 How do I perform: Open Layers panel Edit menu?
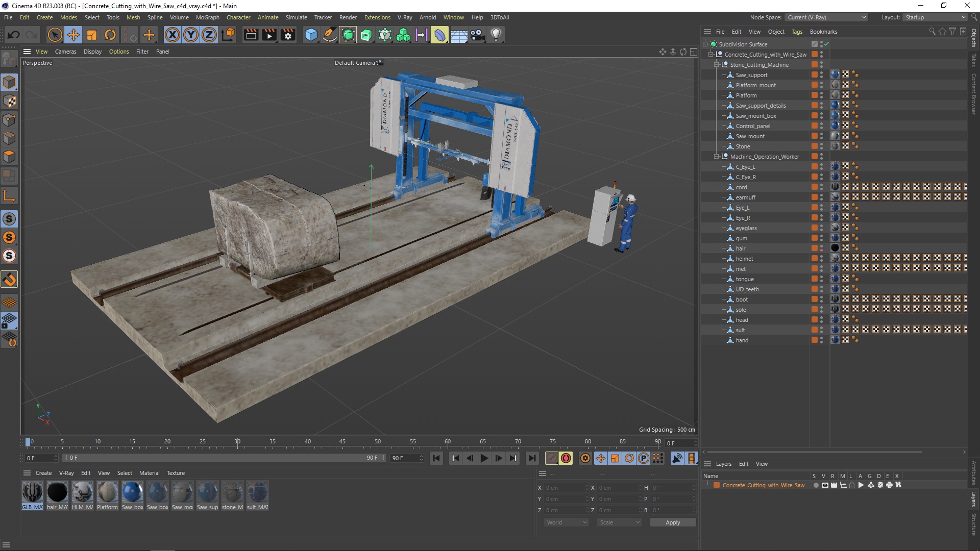744,464
